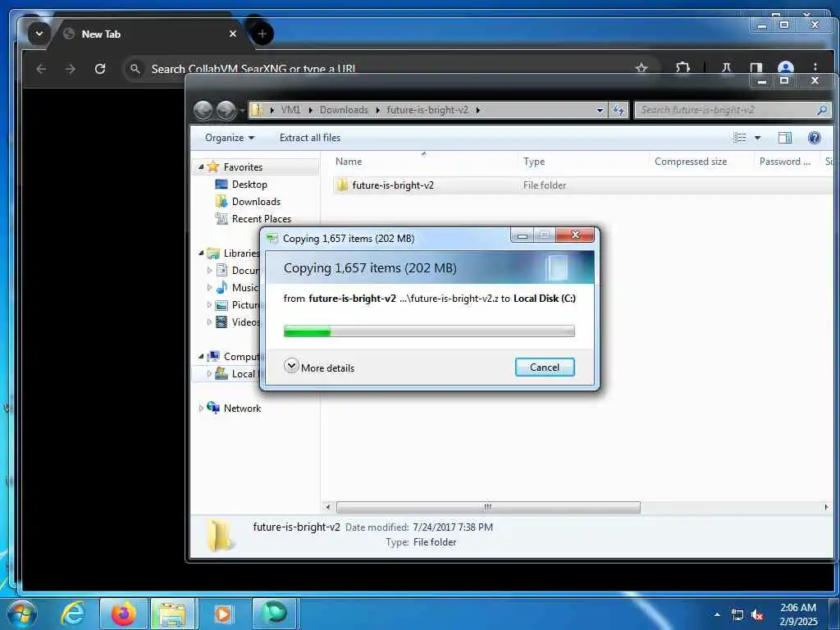This screenshot has height=630, width=840.
Task: Launch Internet Explorer from taskbar
Action: point(73,614)
